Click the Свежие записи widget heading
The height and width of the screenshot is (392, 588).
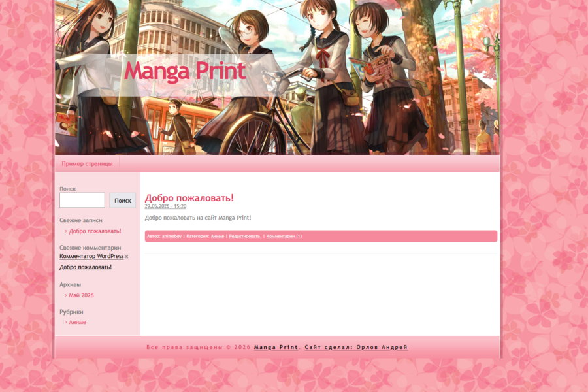[80, 220]
